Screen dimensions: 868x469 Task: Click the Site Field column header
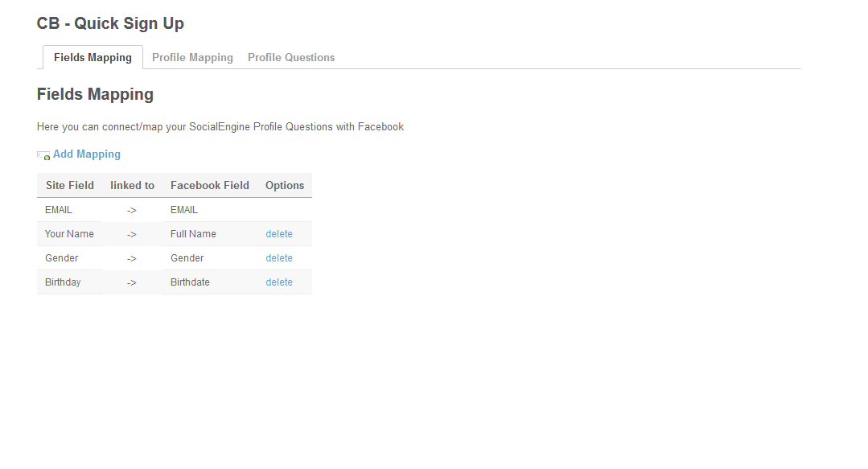tap(70, 185)
